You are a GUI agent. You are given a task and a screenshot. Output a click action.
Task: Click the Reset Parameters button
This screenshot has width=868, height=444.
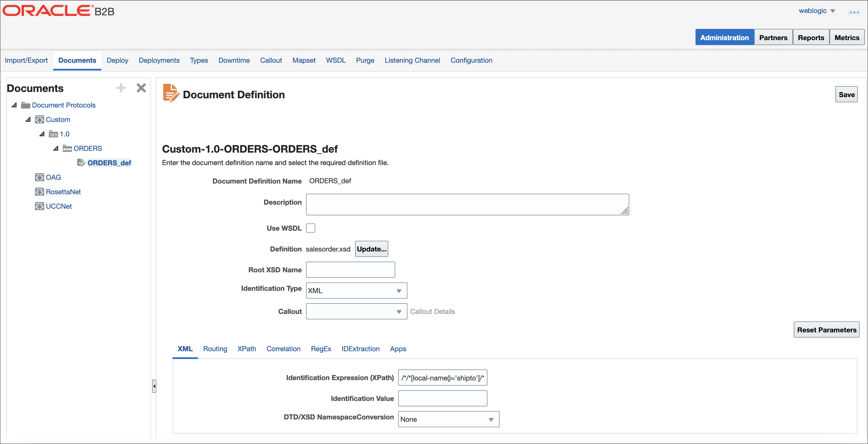point(826,330)
